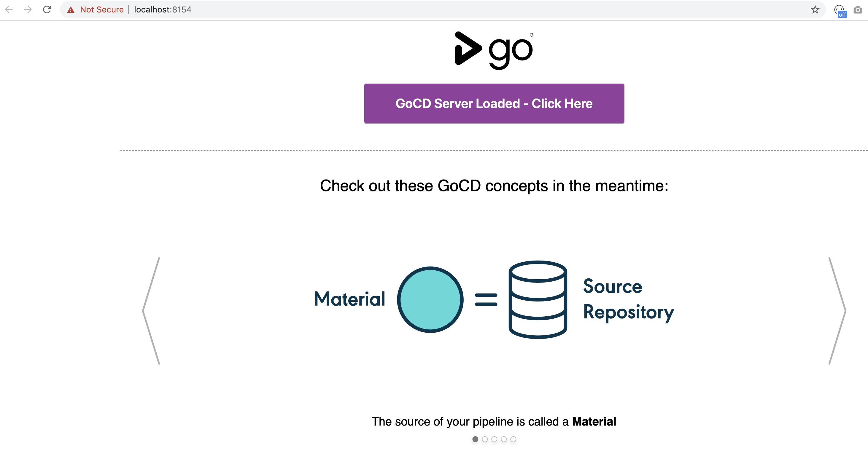Image resolution: width=868 pixels, height=476 pixels.
Task: Go to previous carousel slide arrow
Action: [151, 310]
